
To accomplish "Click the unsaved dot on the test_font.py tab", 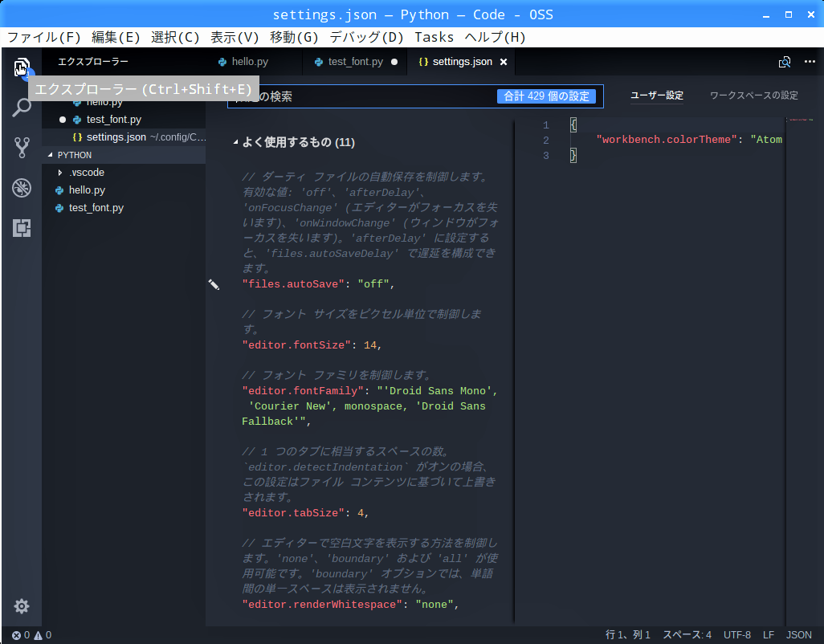I will [394, 62].
